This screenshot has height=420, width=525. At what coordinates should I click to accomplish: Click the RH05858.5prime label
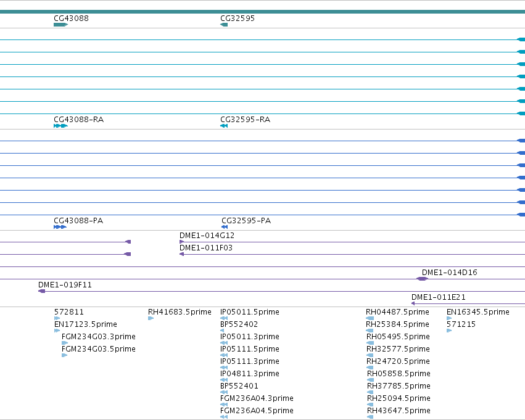coord(399,374)
